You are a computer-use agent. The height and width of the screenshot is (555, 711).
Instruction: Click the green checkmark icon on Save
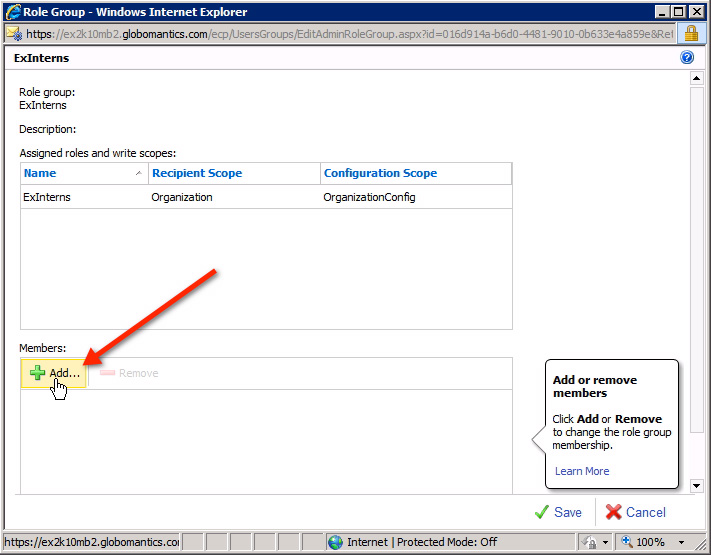pyautogui.click(x=542, y=512)
